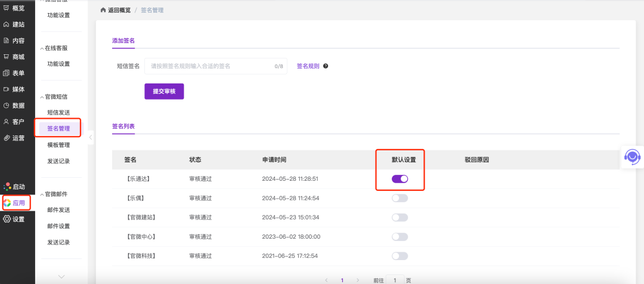Open the 签名规则 link
The image size is (644, 284).
pyautogui.click(x=308, y=66)
